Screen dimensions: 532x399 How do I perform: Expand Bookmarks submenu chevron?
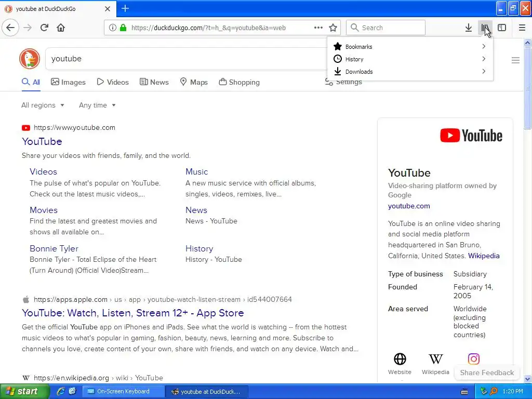click(x=484, y=46)
